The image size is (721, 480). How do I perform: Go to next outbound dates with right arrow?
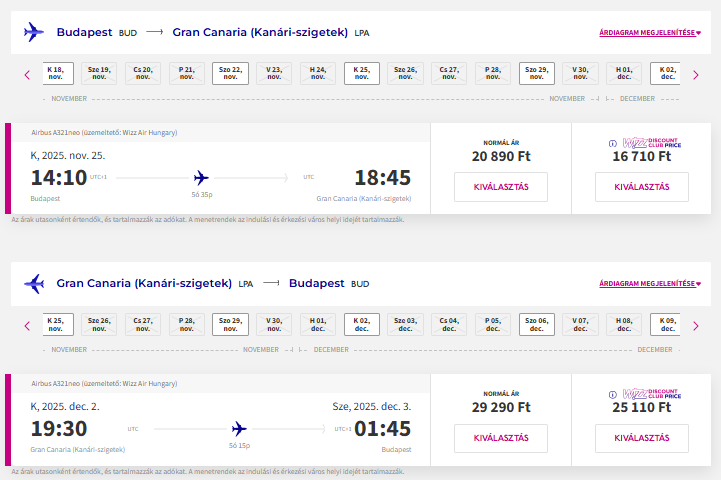pos(696,75)
